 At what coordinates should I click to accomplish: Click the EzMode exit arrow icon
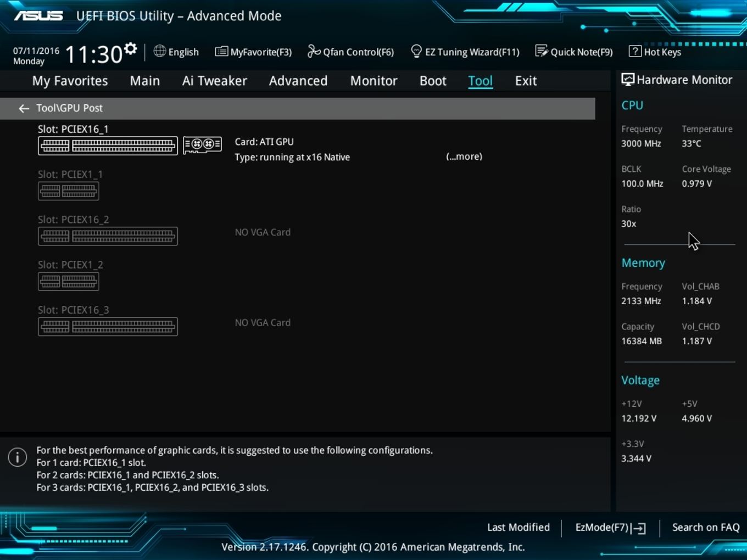(x=639, y=529)
